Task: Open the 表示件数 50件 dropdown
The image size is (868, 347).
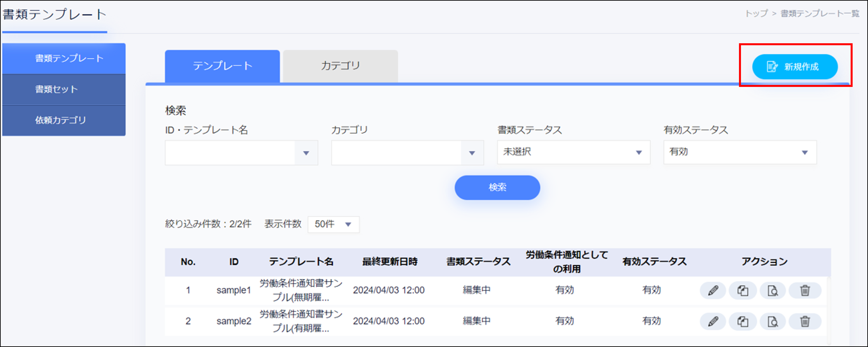Action: [333, 224]
